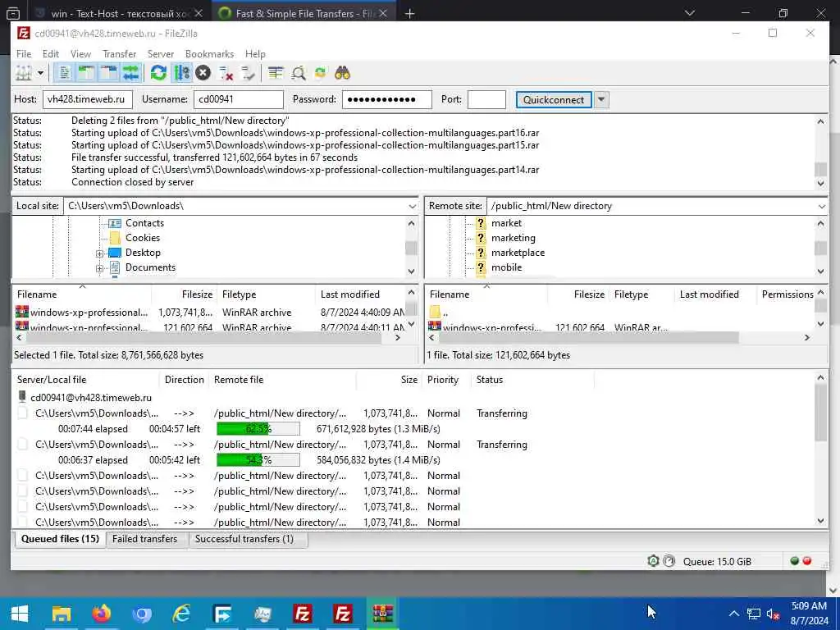The image size is (840, 630).
Task: Open the Server menu
Action: pyautogui.click(x=161, y=53)
